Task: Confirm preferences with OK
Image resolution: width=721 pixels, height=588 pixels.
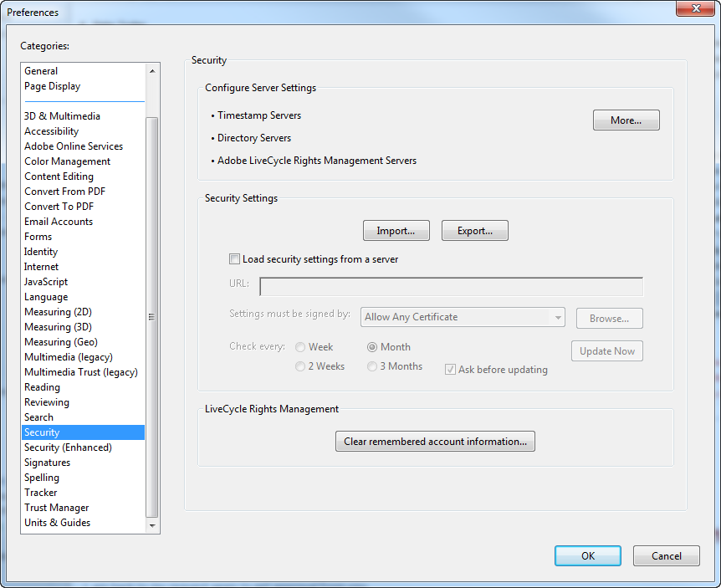Action: tap(587, 555)
